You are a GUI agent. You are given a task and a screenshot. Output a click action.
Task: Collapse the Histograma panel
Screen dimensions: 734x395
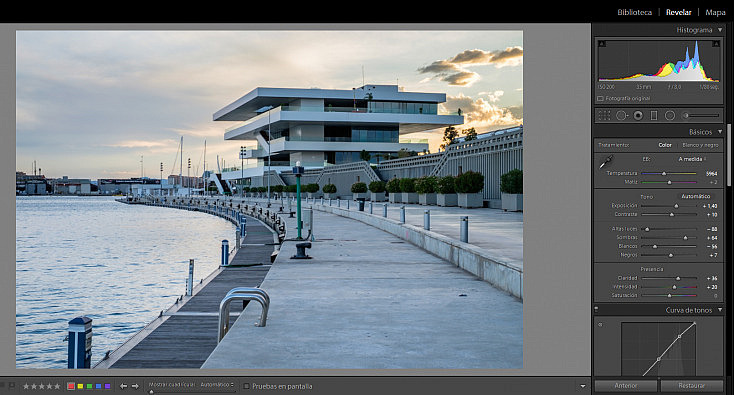(x=720, y=30)
